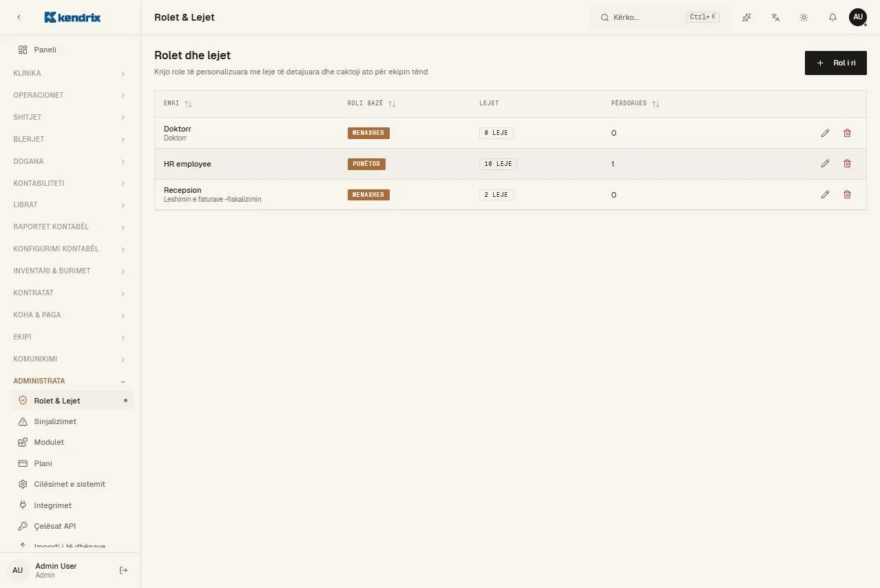
Task: Delete the Doktorr role
Action: tap(847, 133)
